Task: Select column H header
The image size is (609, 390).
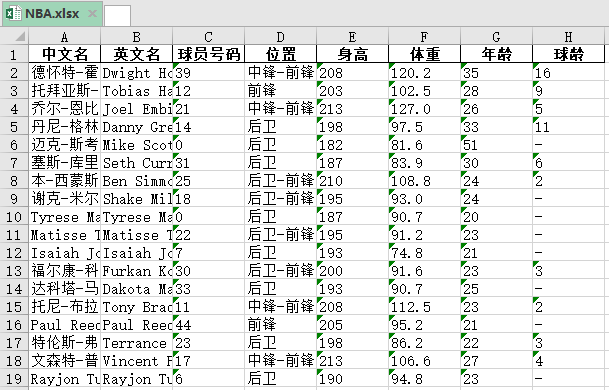Action: 568,37
